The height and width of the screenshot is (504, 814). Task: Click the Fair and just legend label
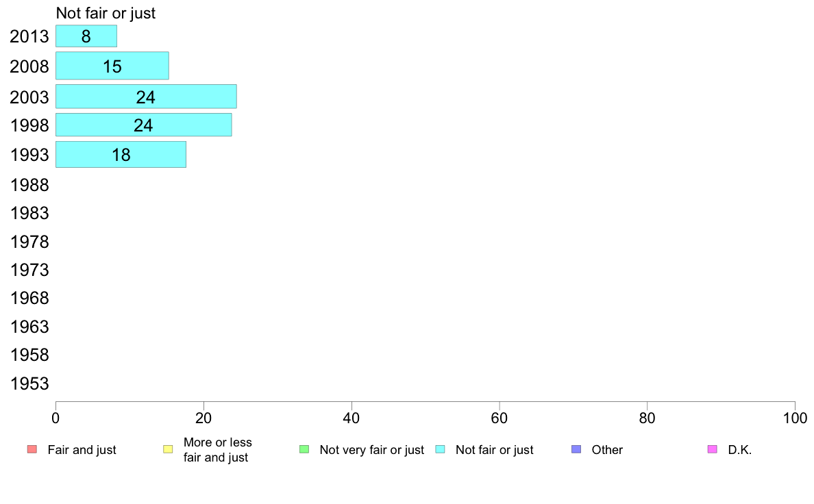pyautogui.click(x=82, y=450)
